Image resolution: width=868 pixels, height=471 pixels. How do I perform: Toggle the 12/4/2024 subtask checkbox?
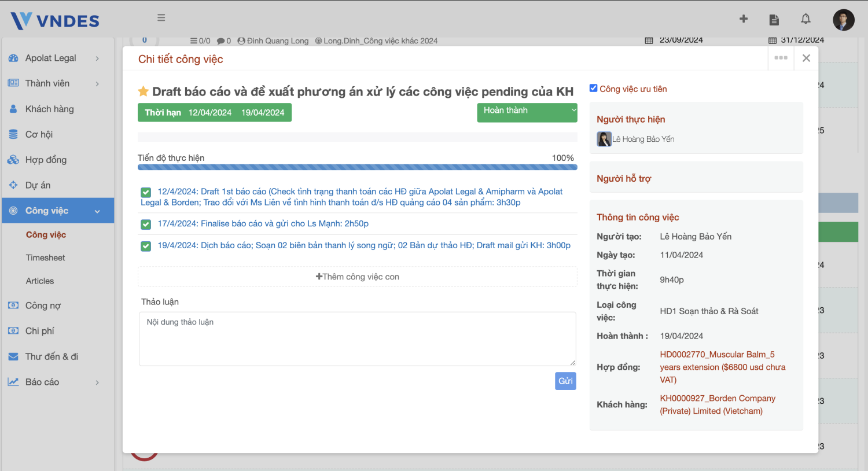click(146, 192)
